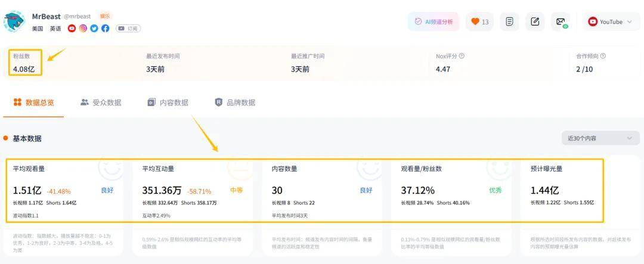Click the 订阅 subscribe button
The height and width of the screenshot is (264, 644).
click(x=128, y=28)
